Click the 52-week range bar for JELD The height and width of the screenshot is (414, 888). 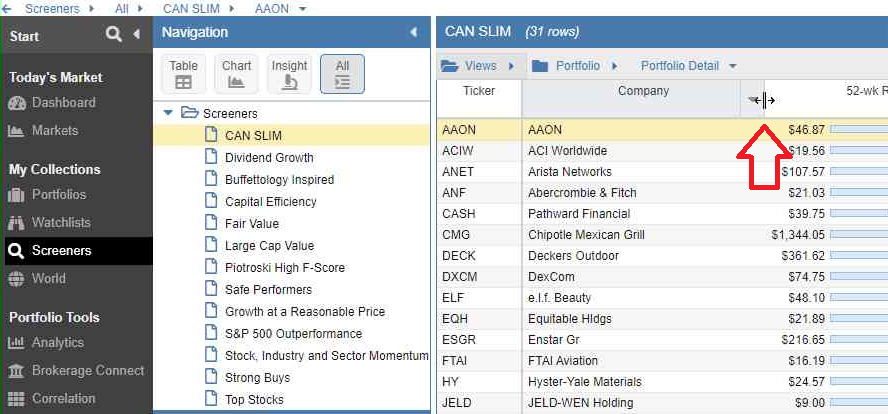(x=859, y=403)
